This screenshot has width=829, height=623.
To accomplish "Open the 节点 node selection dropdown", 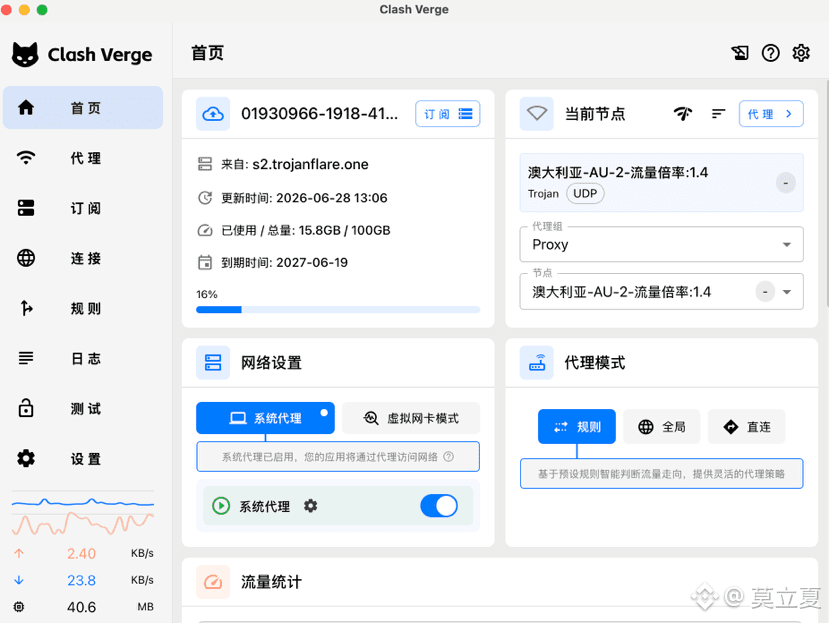I will point(661,291).
